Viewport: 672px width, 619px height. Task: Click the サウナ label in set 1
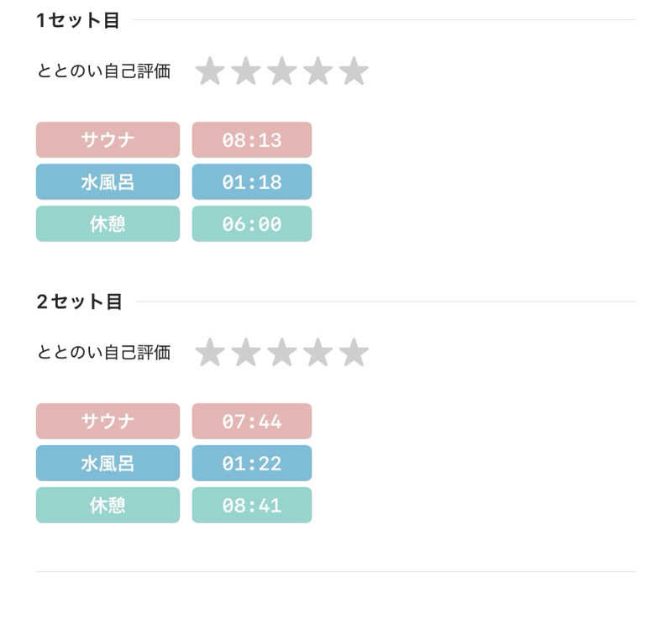point(108,139)
